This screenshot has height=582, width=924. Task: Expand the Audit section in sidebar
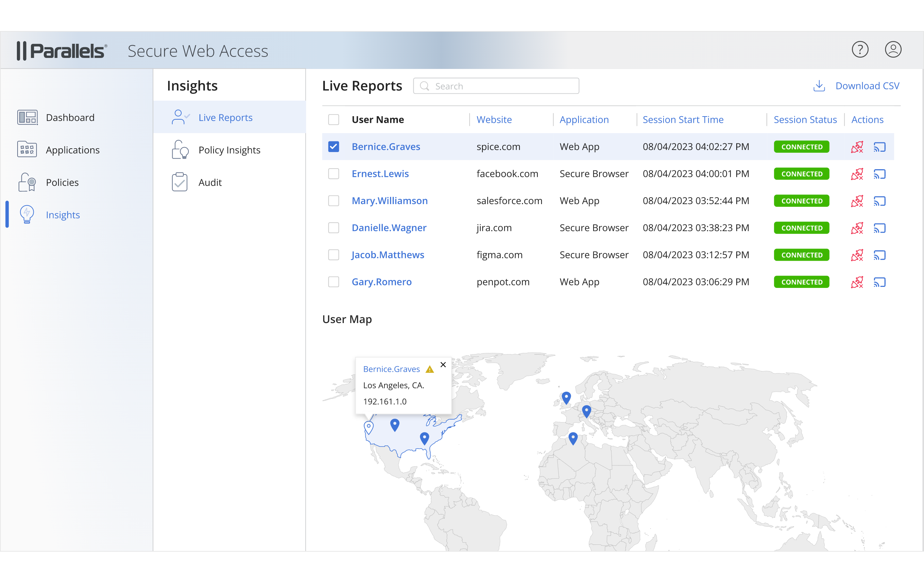(x=210, y=182)
